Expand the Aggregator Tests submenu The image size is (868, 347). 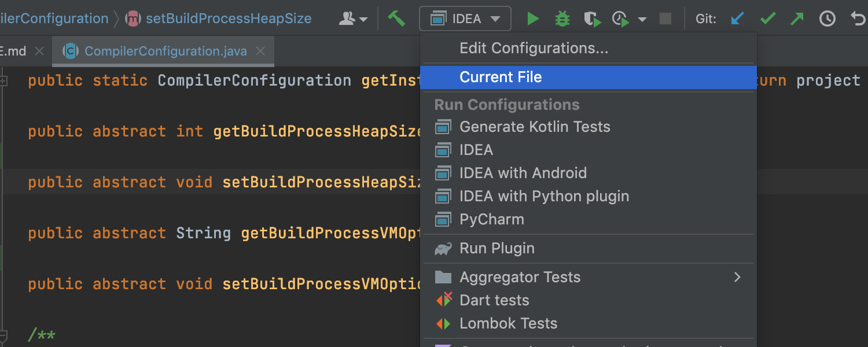pyautogui.click(x=737, y=277)
